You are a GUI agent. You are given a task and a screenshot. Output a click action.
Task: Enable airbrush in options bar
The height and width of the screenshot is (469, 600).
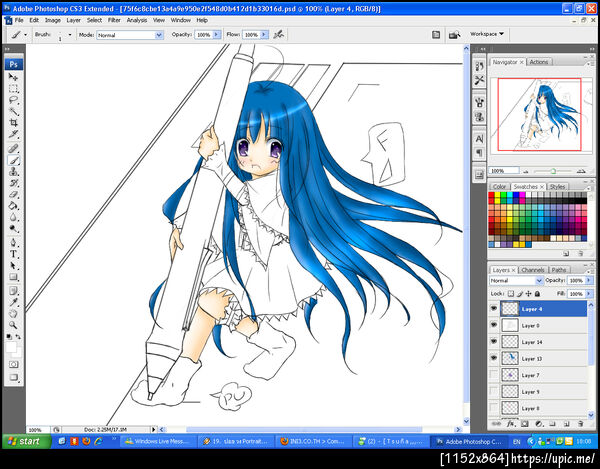point(279,35)
